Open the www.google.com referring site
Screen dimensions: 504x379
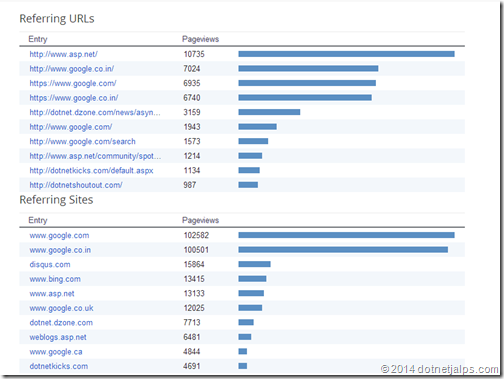tap(59, 235)
